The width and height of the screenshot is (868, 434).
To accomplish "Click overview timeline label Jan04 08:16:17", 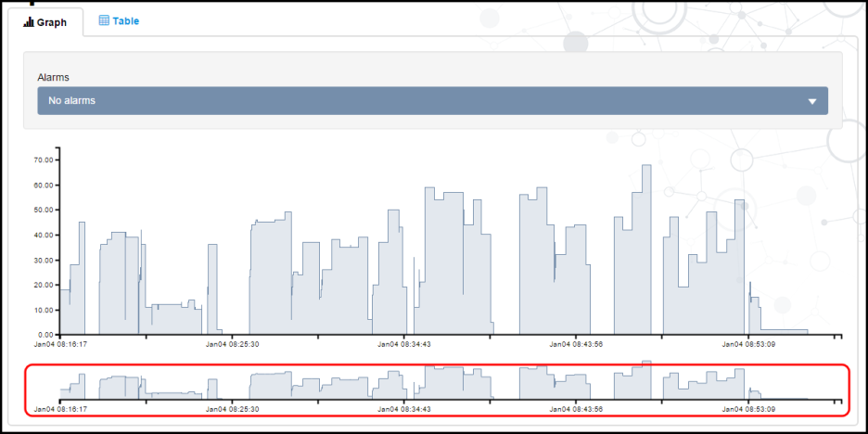I will pos(60,410).
